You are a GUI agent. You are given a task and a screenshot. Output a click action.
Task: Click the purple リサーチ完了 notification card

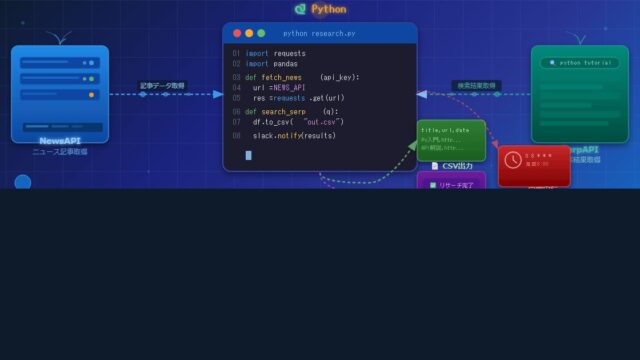(451, 180)
